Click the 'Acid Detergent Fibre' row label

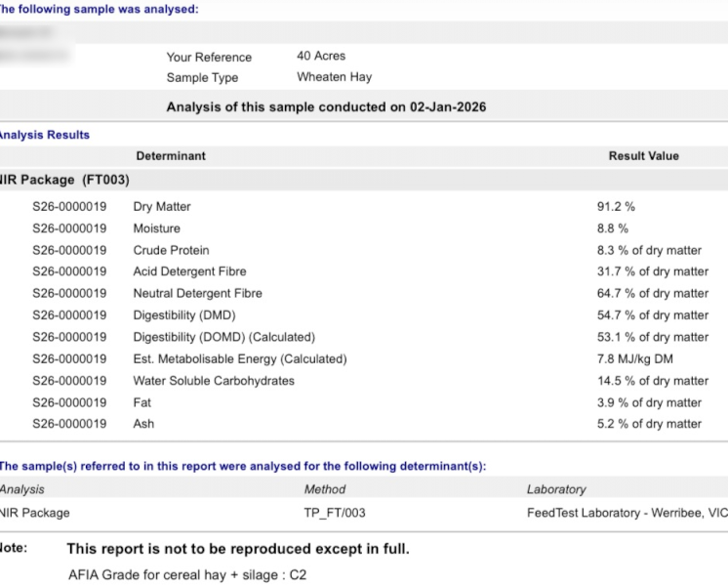189,272
